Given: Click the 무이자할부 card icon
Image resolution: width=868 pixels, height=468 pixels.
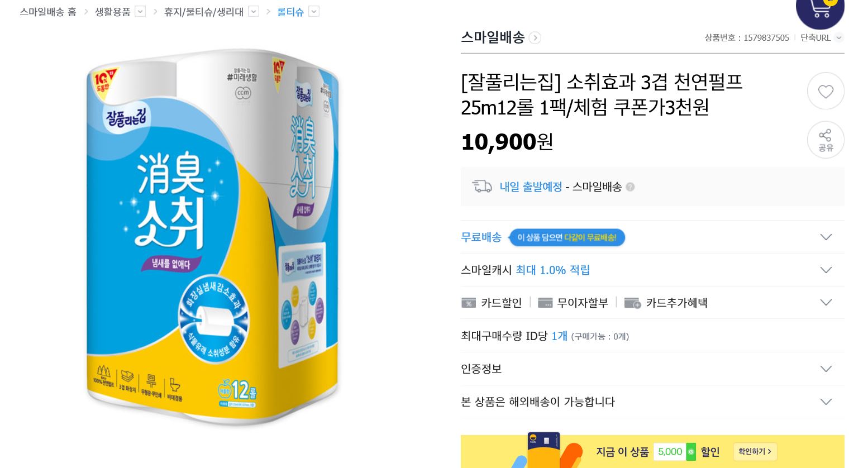Looking at the screenshot, I should [545, 303].
